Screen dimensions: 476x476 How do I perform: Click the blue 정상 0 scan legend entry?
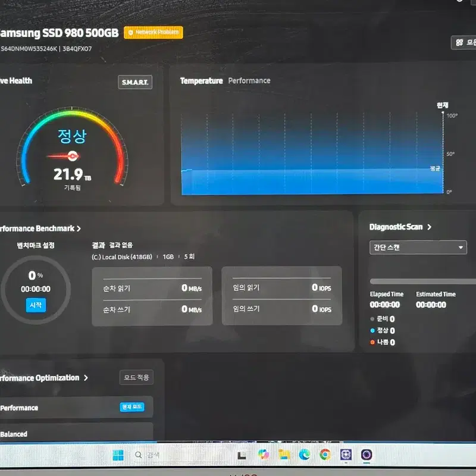pos(383,330)
